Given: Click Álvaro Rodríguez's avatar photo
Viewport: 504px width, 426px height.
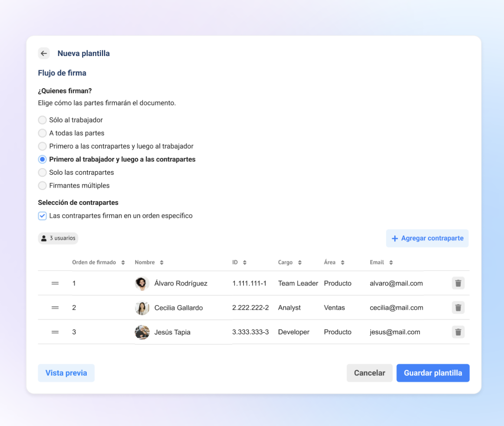Looking at the screenshot, I should click(x=142, y=283).
